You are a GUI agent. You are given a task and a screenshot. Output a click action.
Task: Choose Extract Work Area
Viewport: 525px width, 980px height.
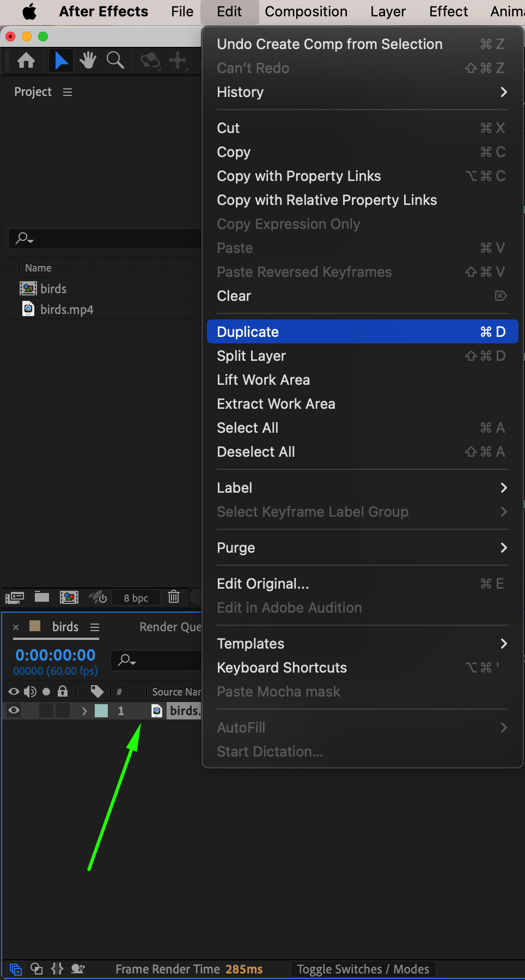click(x=362, y=404)
